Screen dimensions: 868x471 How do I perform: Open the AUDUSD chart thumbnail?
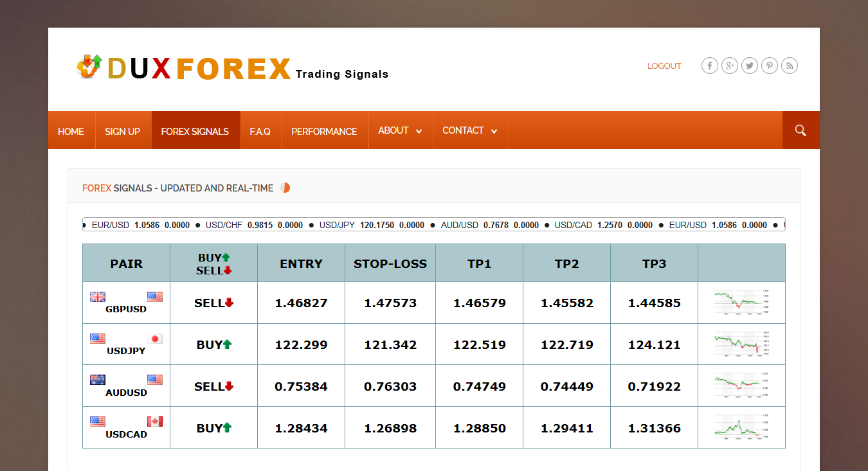coord(741,386)
